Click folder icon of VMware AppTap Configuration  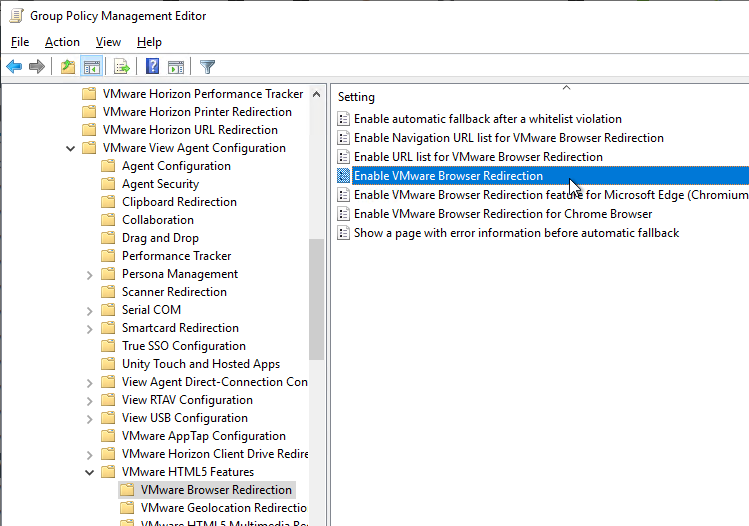pyautogui.click(x=108, y=436)
